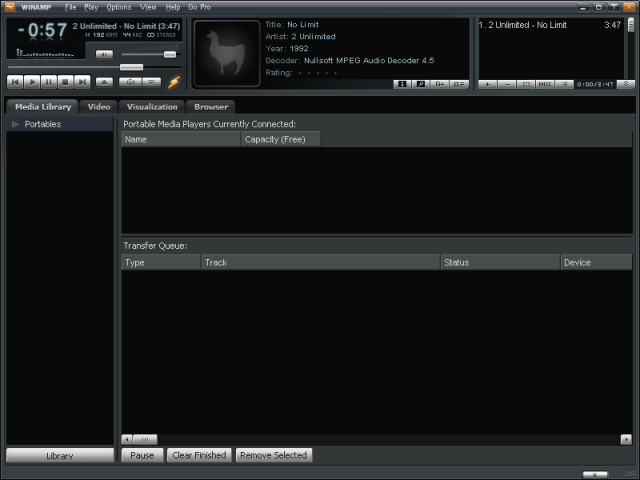The width and height of the screenshot is (640, 480).
Task: Switch to the Media Library tab
Action: point(43,107)
